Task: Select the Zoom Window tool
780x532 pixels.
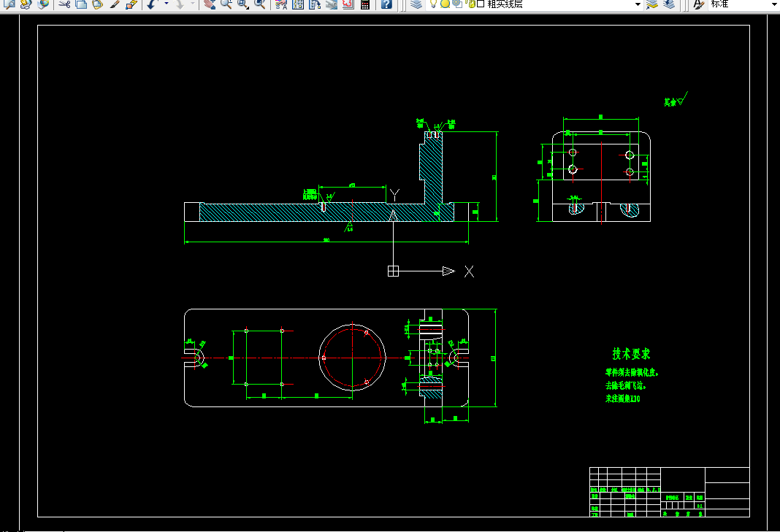Action: click(x=243, y=4)
